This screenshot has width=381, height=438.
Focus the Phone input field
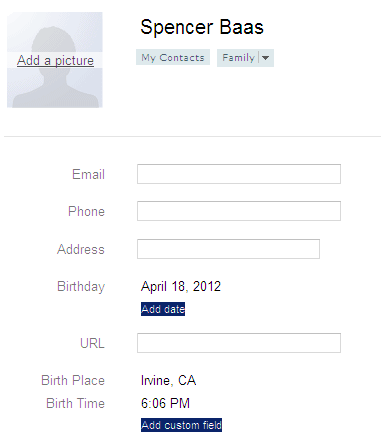pyautogui.click(x=239, y=211)
